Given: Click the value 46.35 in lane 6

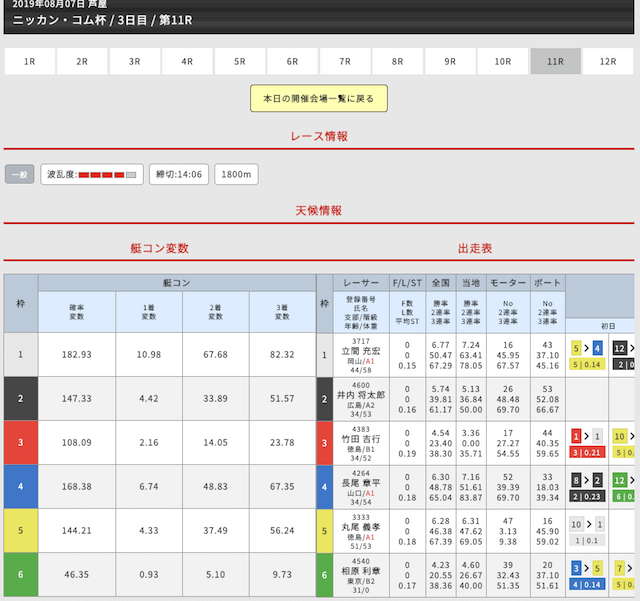Looking at the screenshot, I should [x=77, y=575].
